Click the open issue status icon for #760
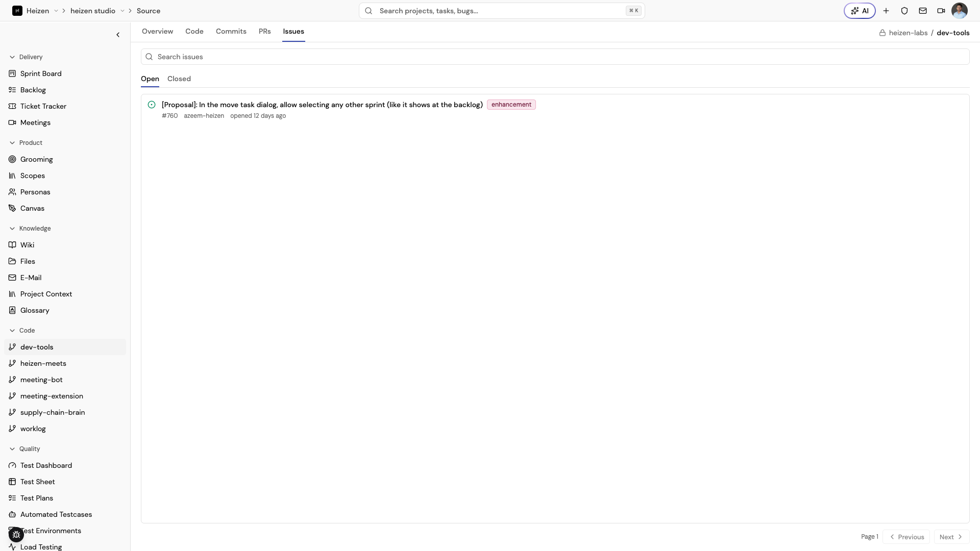Screen dimensions: 980x551 [x=152, y=105]
